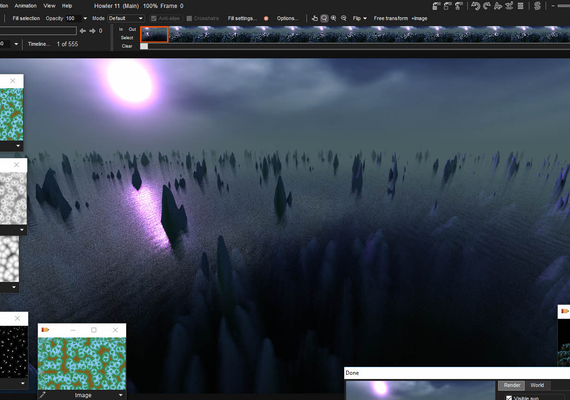Select the hand pan tool icon
570x400 pixels.
(315, 18)
